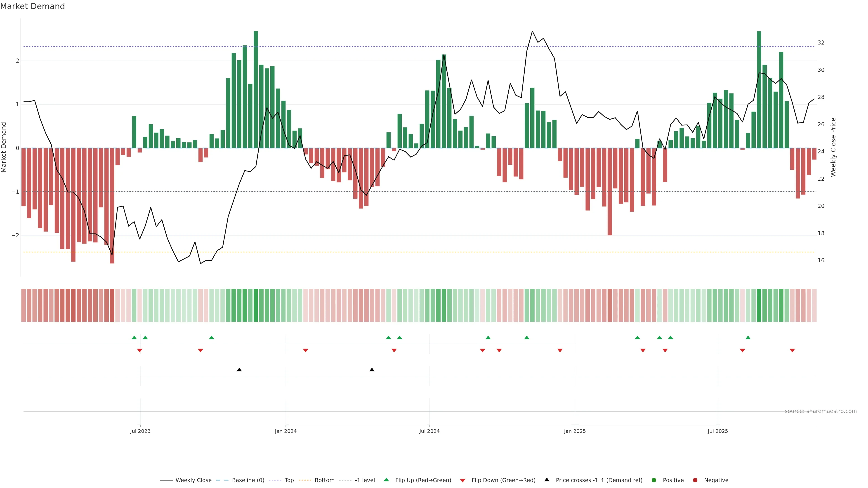Toggle the Top dotted line legend entry
The image size is (868, 488).
point(289,480)
